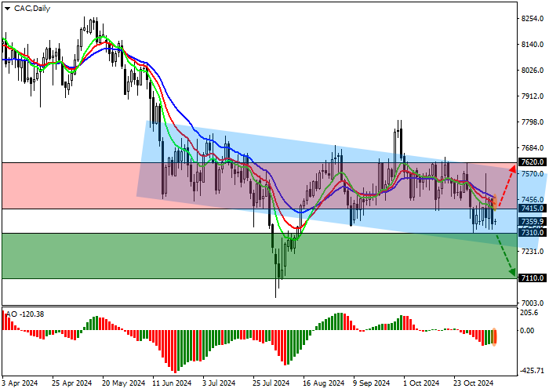This screenshot has height=392, width=549.
Task: Click the 3 Jul 2024 date label
Action: coord(219,383)
